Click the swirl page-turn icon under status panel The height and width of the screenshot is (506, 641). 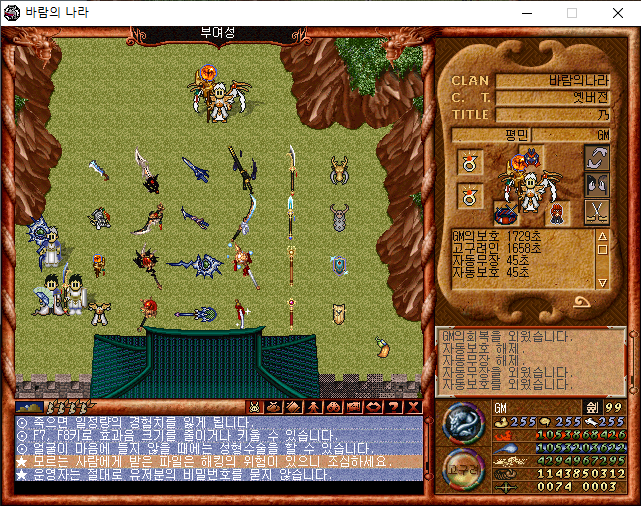[581, 303]
